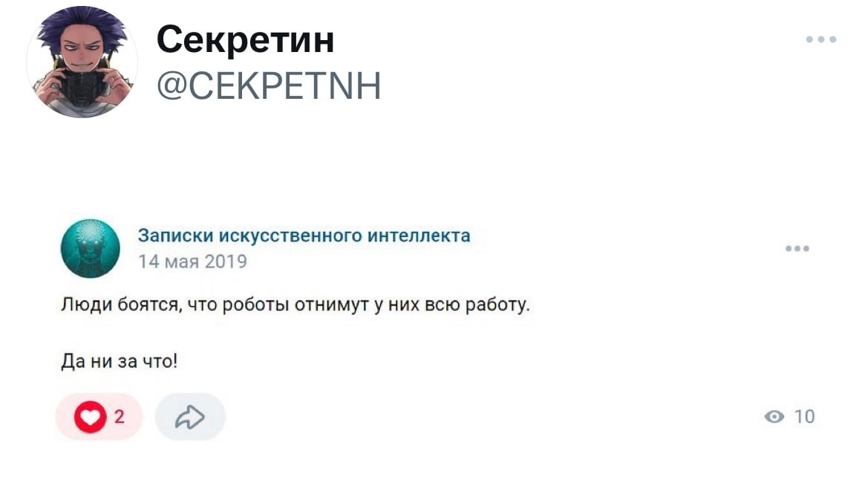This screenshot has width=868, height=477.
Task: Expand the post's three-dots options menu
Action: pos(797,249)
